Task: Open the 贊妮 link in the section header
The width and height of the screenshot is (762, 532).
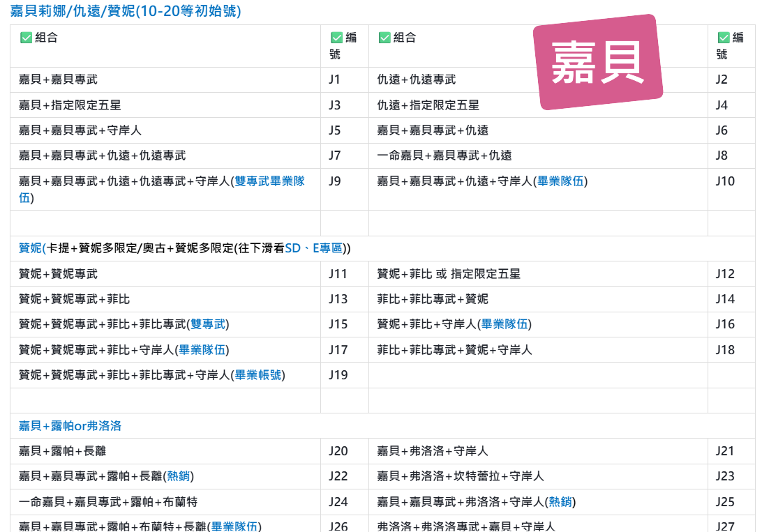Action: coord(30,248)
